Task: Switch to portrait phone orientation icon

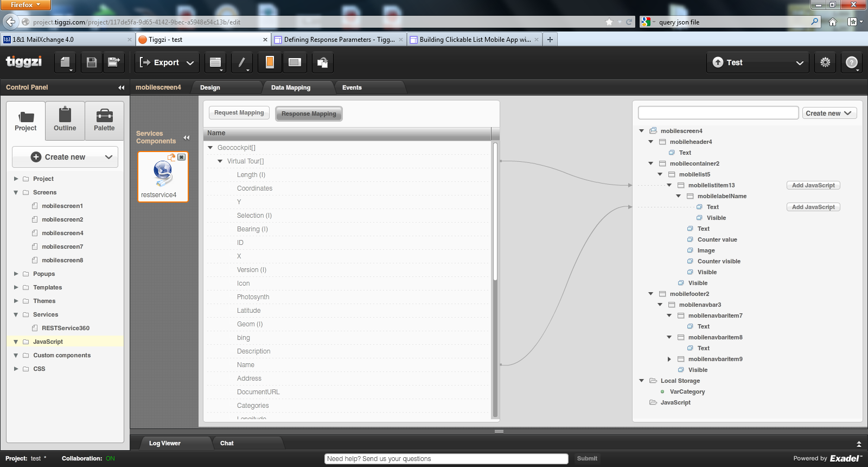Action: (x=270, y=62)
